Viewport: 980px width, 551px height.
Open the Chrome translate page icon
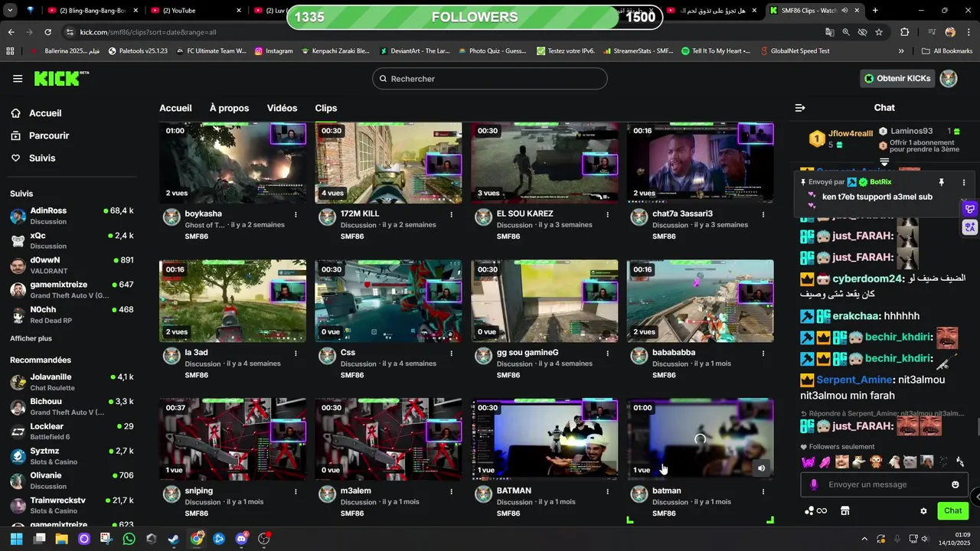pyautogui.click(x=830, y=32)
